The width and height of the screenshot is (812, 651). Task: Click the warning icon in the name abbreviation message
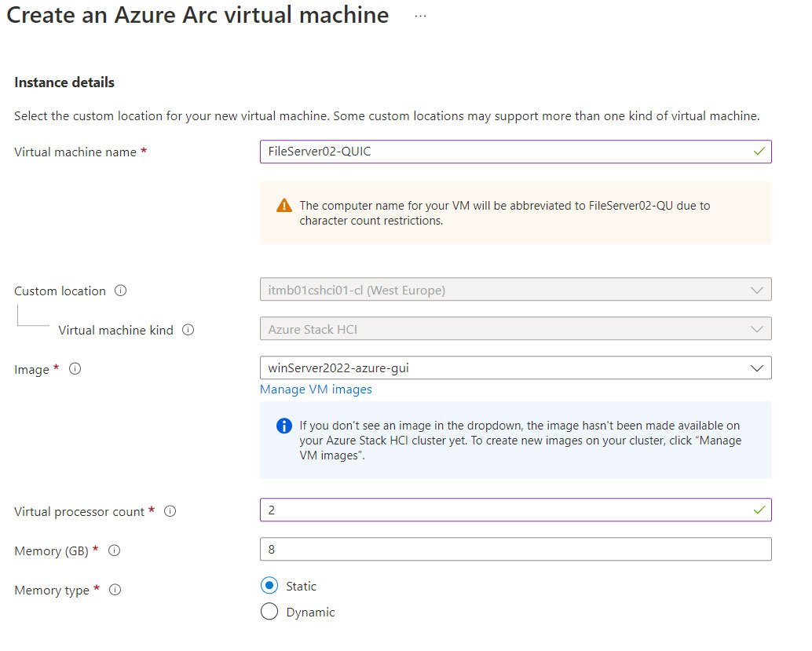tap(283, 206)
